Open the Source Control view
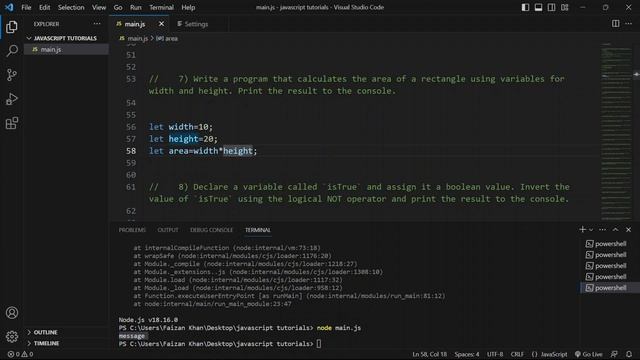The width and height of the screenshot is (640, 360). point(12,75)
